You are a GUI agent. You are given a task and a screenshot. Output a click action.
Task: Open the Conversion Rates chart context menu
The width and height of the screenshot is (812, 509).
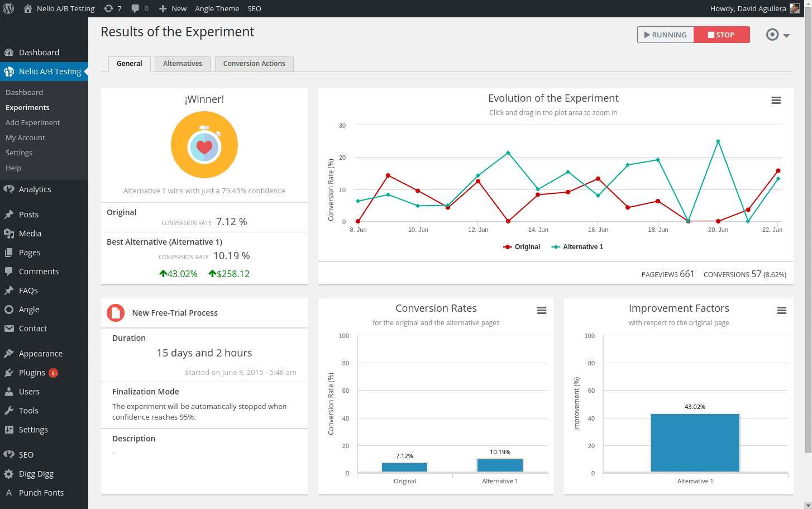click(541, 311)
